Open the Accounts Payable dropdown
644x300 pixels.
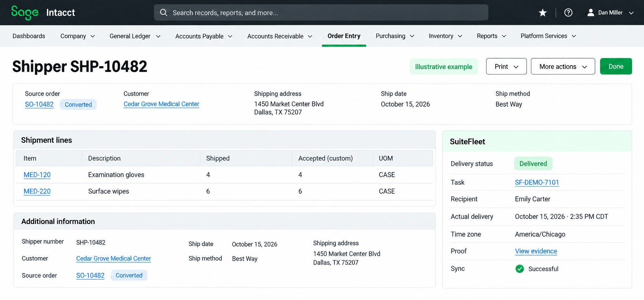(204, 36)
